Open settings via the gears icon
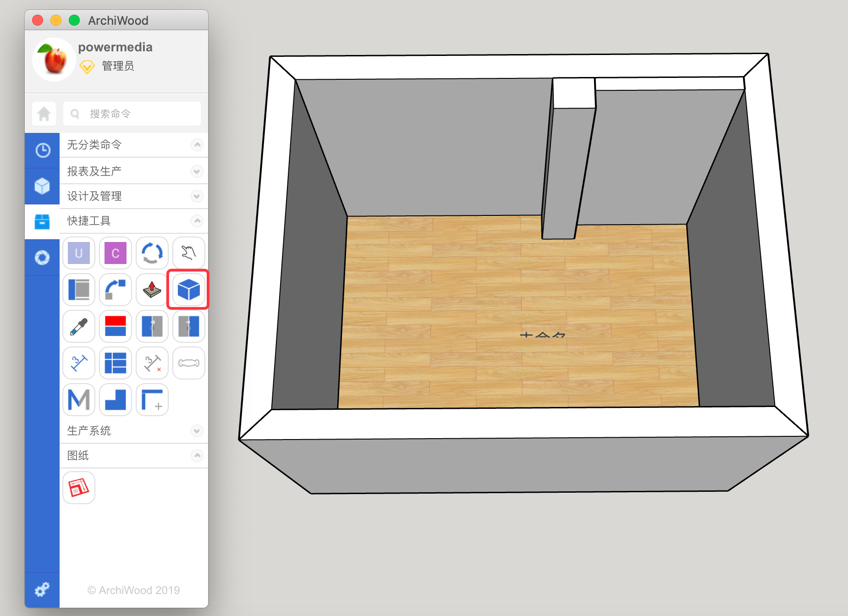 point(42,589)
